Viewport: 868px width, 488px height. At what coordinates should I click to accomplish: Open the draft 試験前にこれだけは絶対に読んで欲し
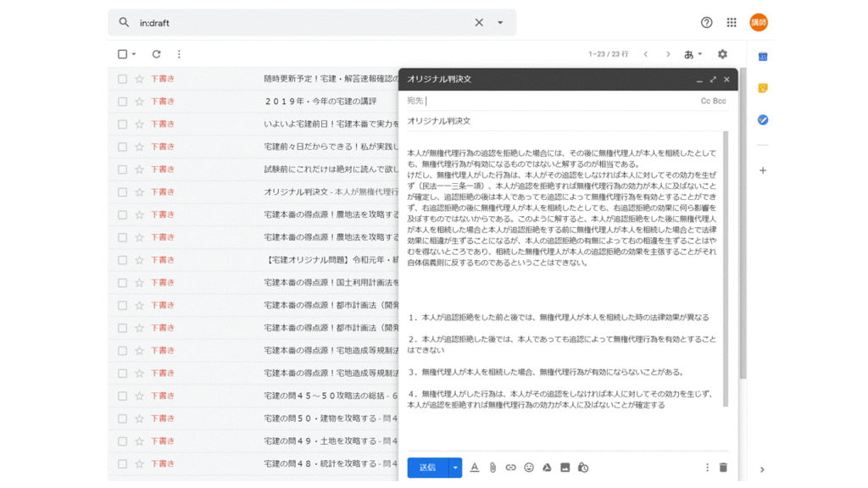click(x=331, y=169)
